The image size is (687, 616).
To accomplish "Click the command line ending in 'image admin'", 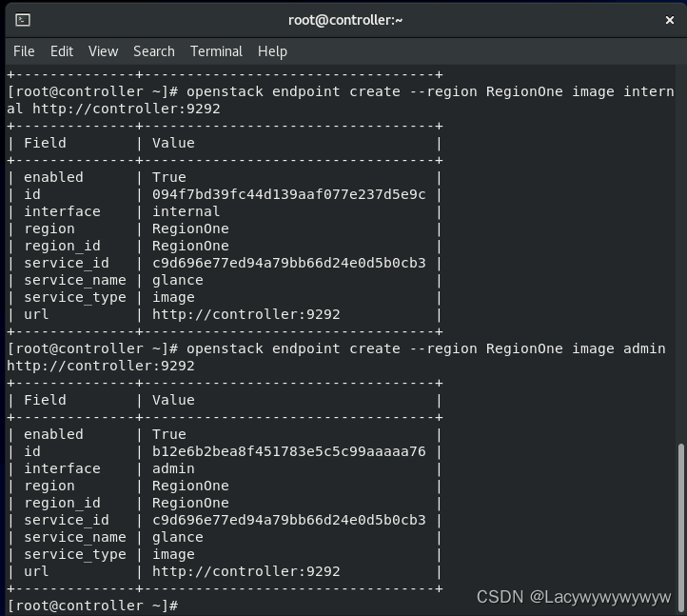I will click(337, 348).
